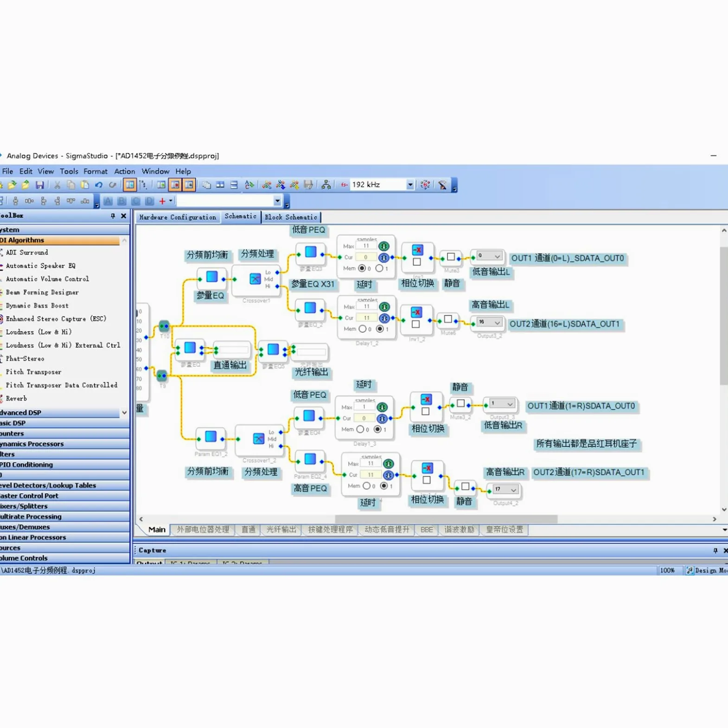Toggle the Mute6 checkbox for 高音输出L
728x728 pixels.
[448, 319]
